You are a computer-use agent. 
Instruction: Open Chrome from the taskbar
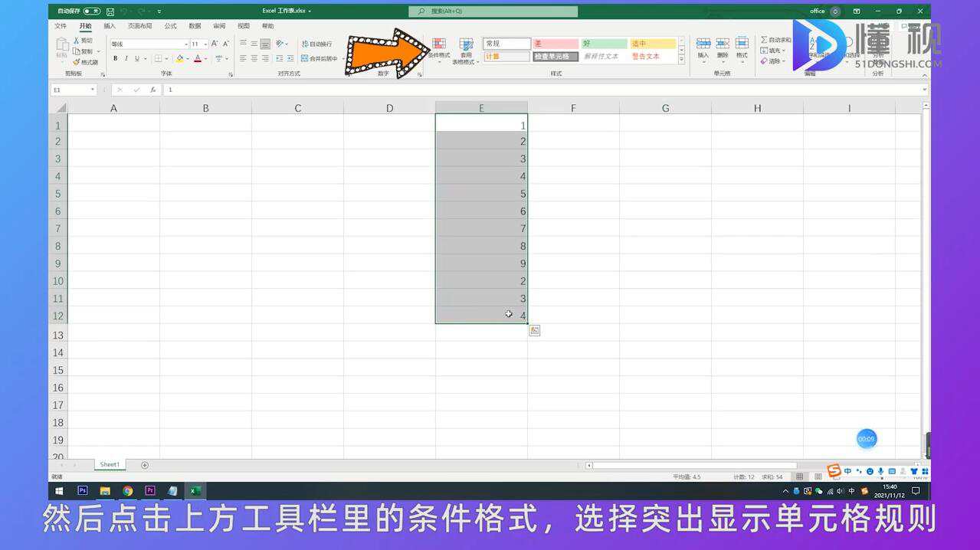(128, 491)
